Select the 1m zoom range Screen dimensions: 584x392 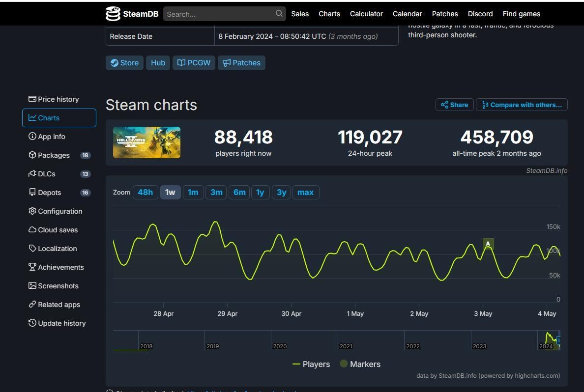(x=193, y=192)
